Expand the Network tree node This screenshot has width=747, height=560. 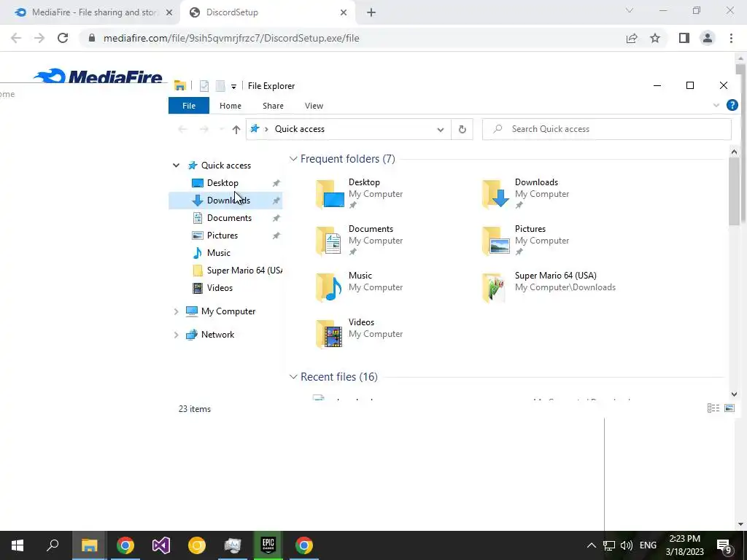click(x=176, y=335)
